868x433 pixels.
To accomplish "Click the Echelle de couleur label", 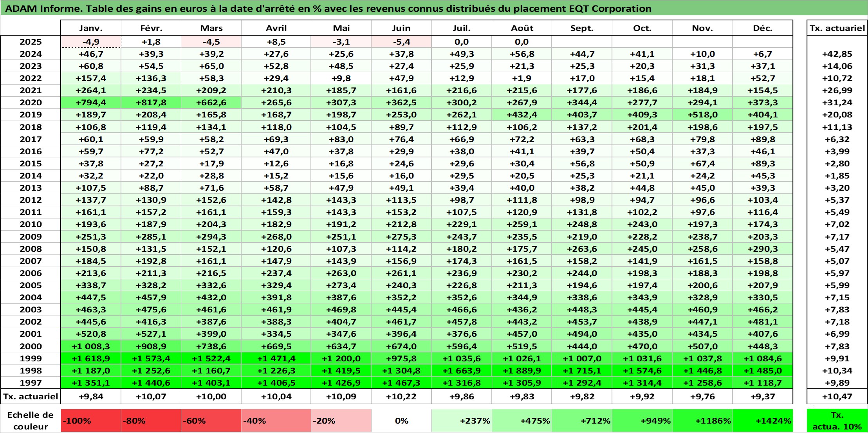I will (x=31, y=421).
